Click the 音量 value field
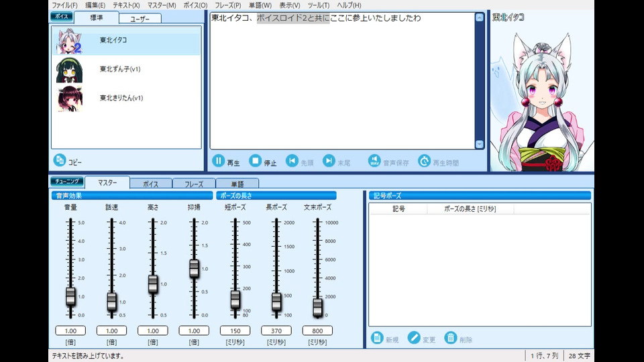Viewport: 644px width, 362px height. coord(70,330)
